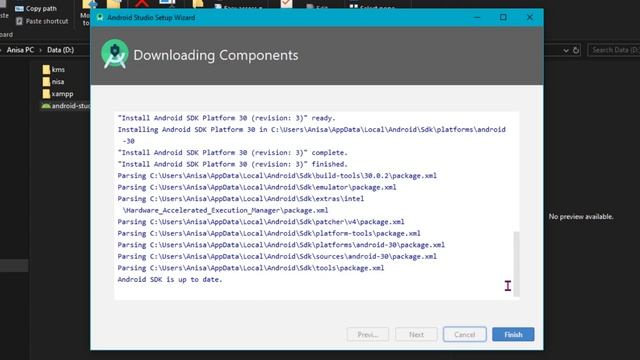This screenshot has width=640, height=360.
Task: Open the xampp folder in File Explorer
Action: [x=62, y=94]
